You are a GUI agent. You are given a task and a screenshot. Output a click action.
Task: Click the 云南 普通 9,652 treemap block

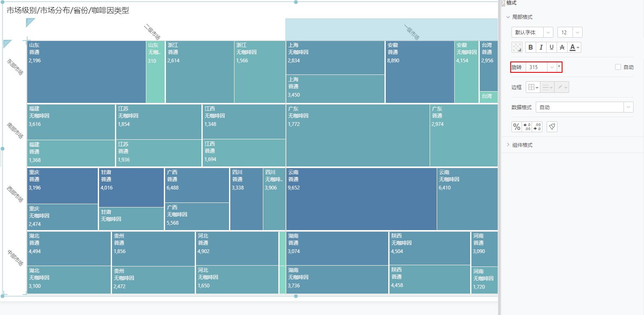[361, 199]
